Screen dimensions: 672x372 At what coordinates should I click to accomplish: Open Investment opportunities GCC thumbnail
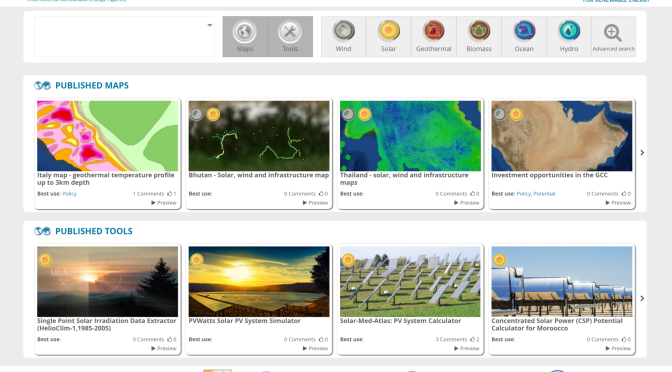(x=562, y=136)
